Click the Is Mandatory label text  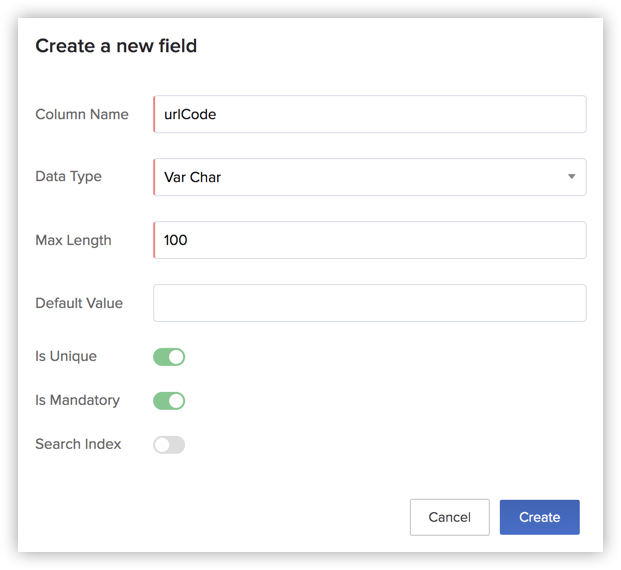coord(77,400)
